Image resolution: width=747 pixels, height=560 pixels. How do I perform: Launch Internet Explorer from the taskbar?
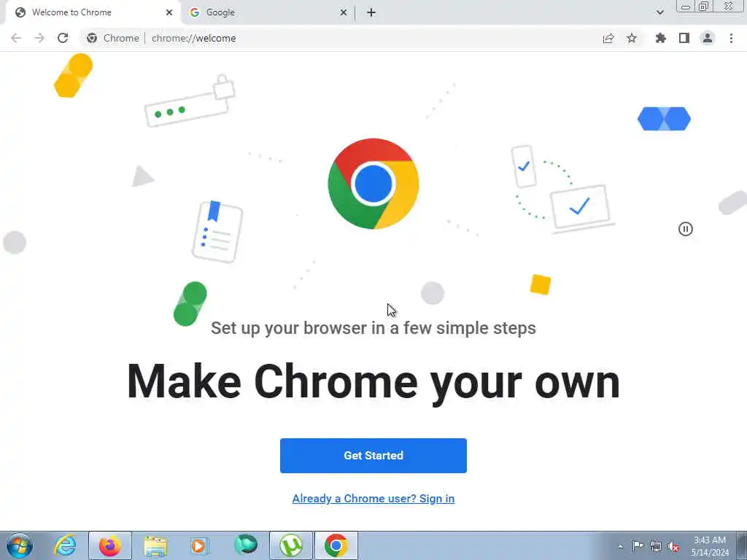(65, 545)
